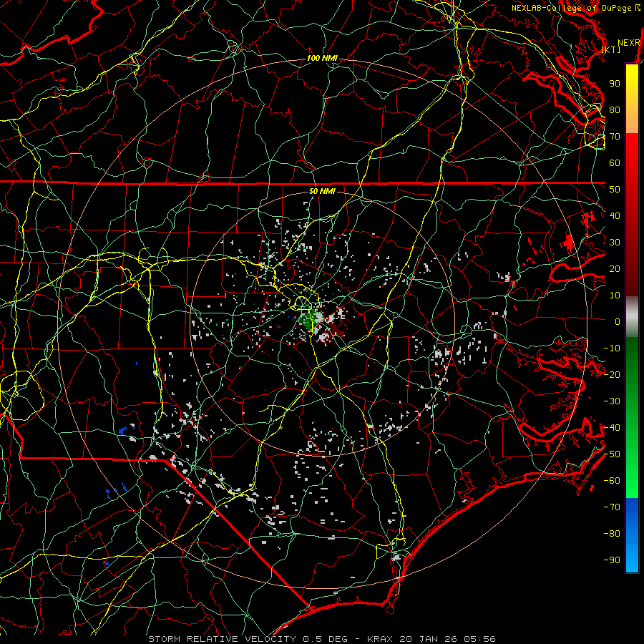Click the -80 value on the velocity scale
Image resolution: width=644 pixels, height=644 pixels.
[x=612, y=534]
